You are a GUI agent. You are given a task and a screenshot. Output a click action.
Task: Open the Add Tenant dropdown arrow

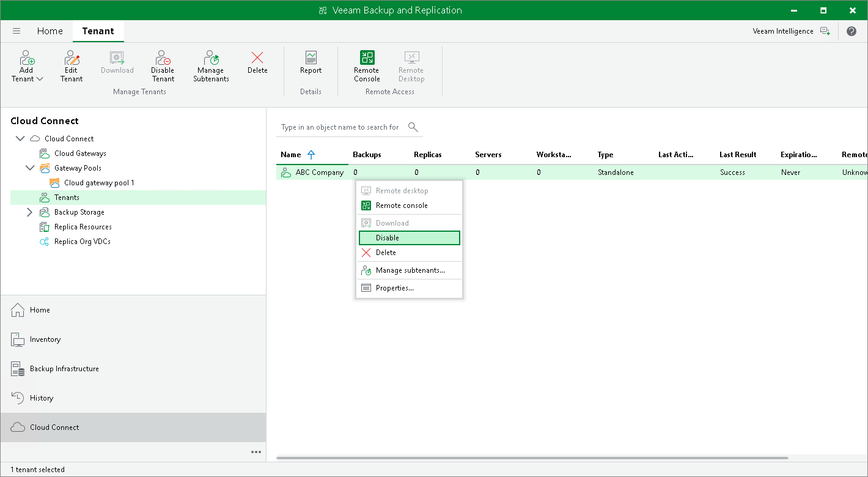click(40, 79)
